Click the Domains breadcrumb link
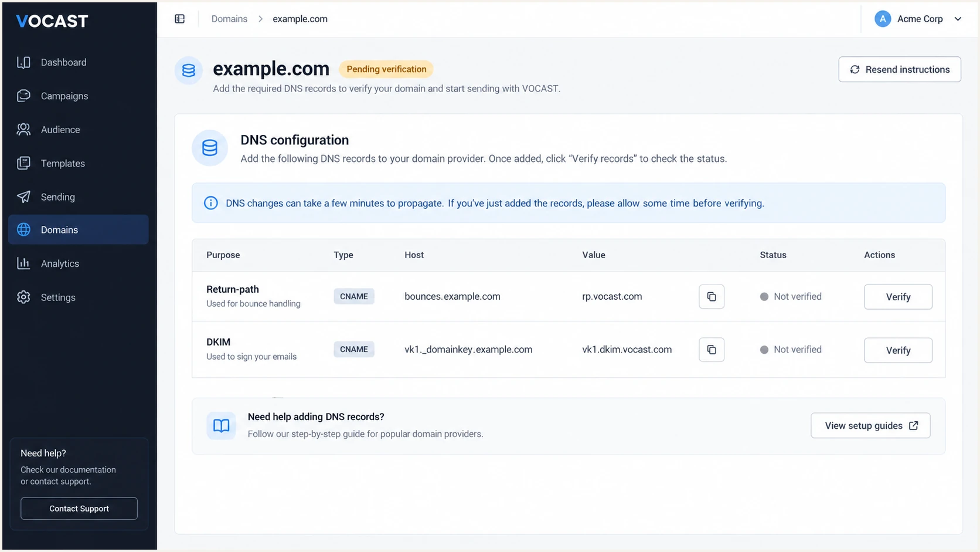The width and height of the screenshot is (980, 552). tap(229, 19)
